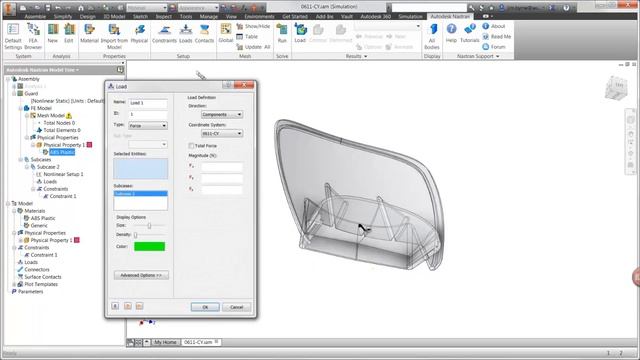Run the Nastran solver
640x360 pixels.
pos(282,33)
